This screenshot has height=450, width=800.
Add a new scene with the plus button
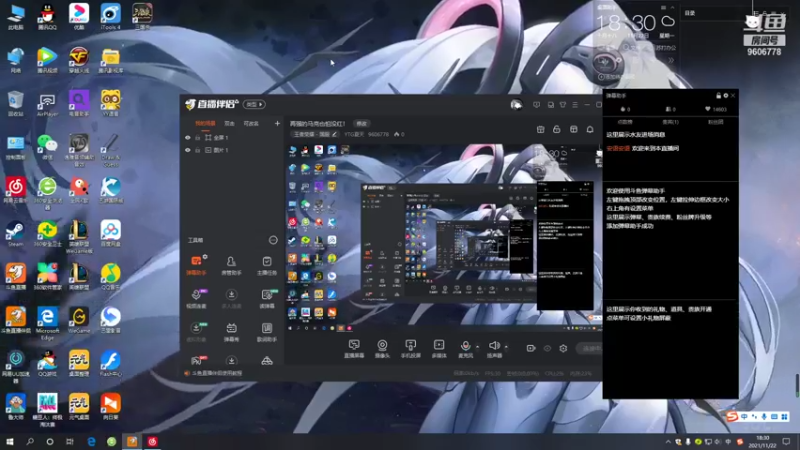277,123
